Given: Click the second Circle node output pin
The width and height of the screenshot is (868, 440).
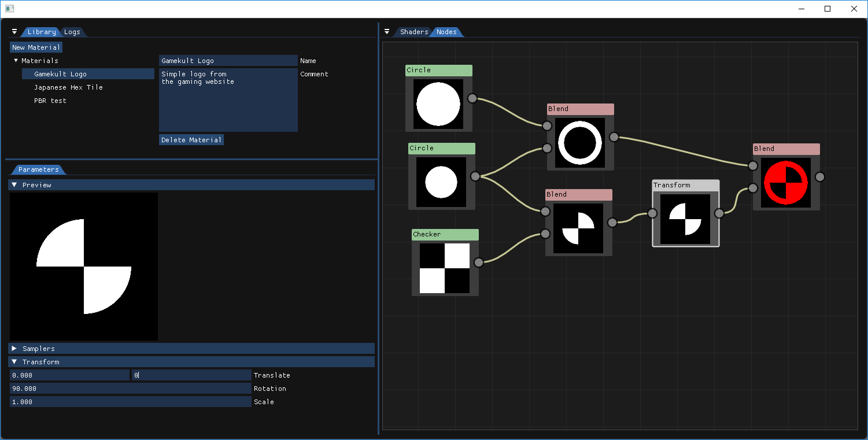Looking at the screenshot, I should [x=475, y=176].
